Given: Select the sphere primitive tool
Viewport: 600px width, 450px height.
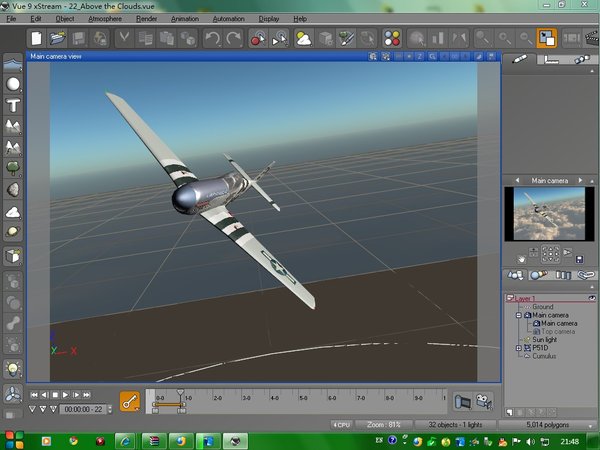Looking at the screenshot, I should point(14,84).
